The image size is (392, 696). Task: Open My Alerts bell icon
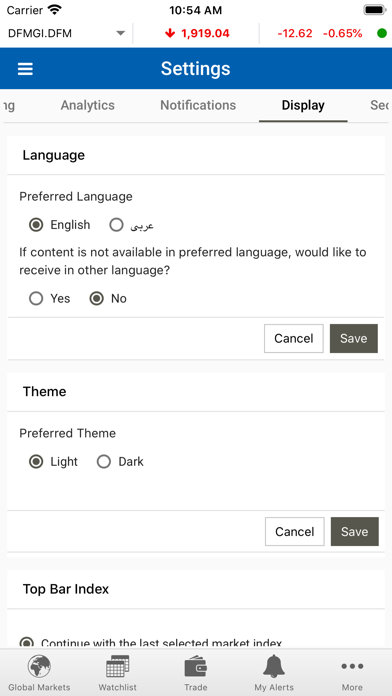click(x=274, y=667)
